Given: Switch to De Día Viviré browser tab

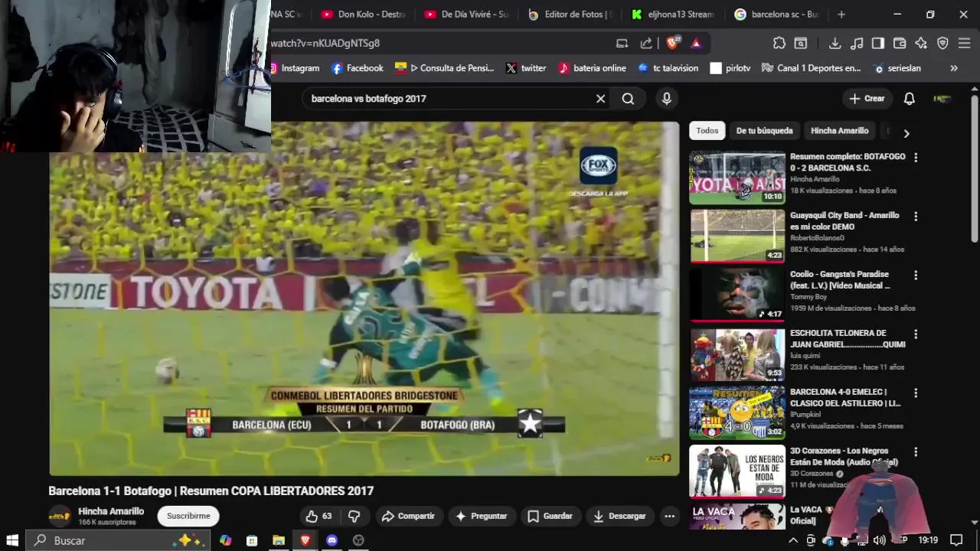Looking at the screenshot, I should click(467, 14).
